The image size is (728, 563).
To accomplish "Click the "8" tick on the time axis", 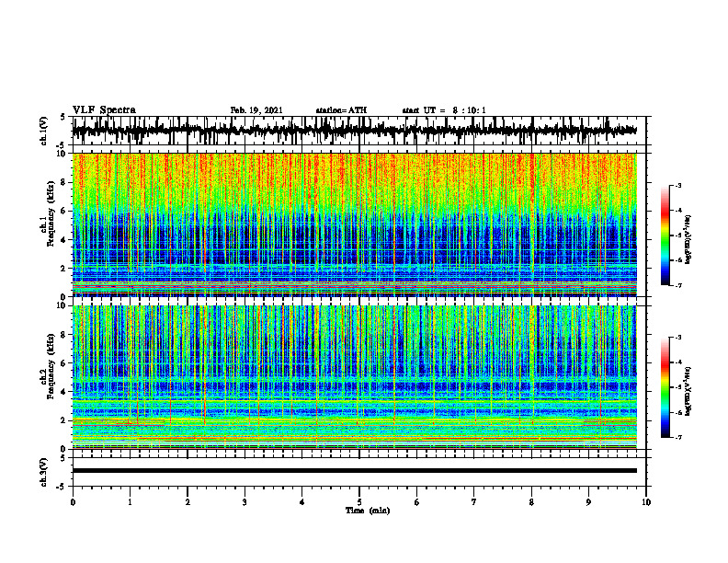I will (531, 502).
